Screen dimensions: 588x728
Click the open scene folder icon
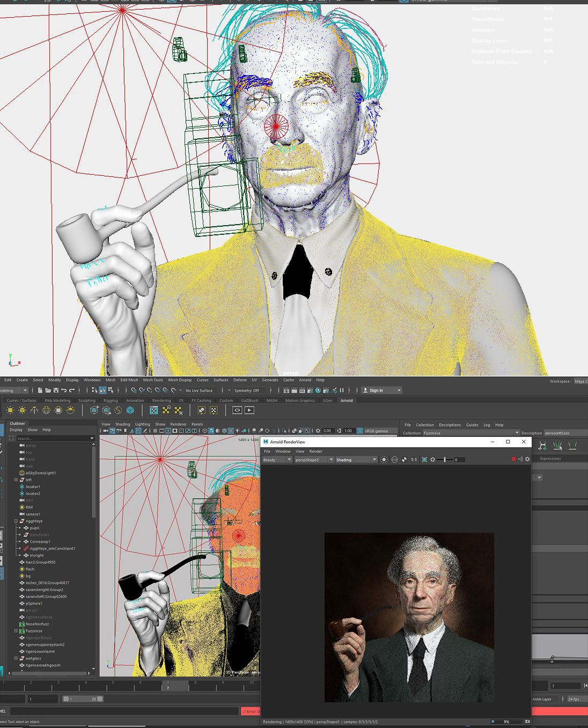(48, 390)
